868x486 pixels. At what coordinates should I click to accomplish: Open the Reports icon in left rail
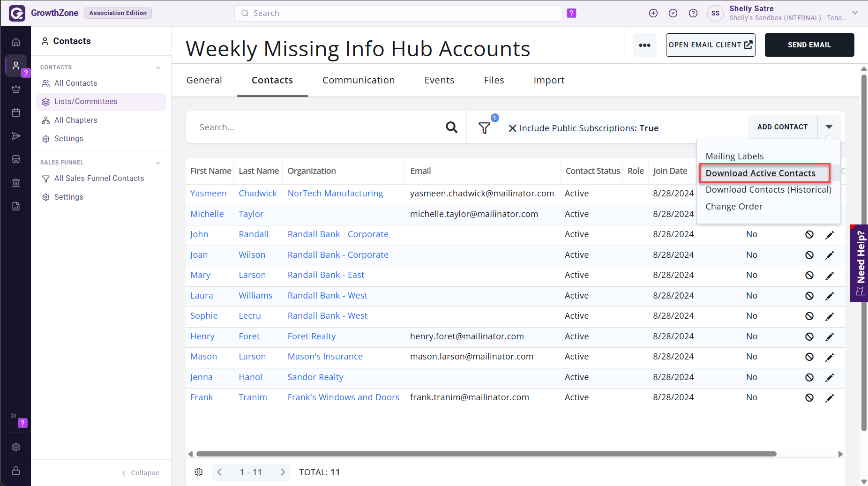[x=16, y=206]
